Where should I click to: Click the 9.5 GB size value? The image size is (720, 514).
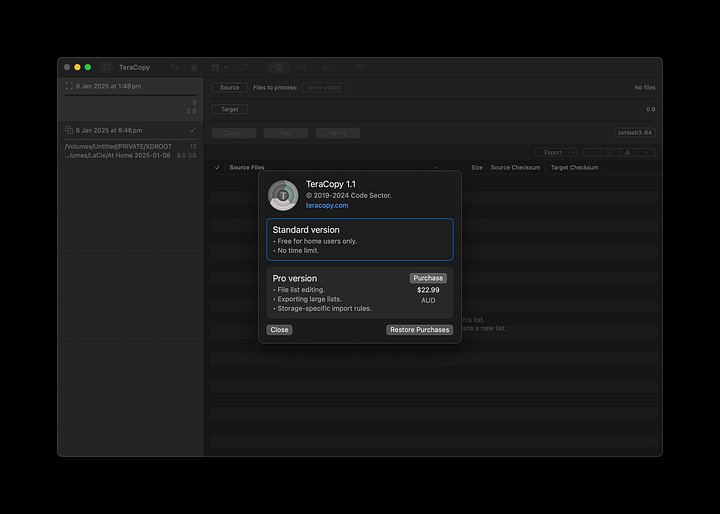pyautogui.click(x=187, y=155)
